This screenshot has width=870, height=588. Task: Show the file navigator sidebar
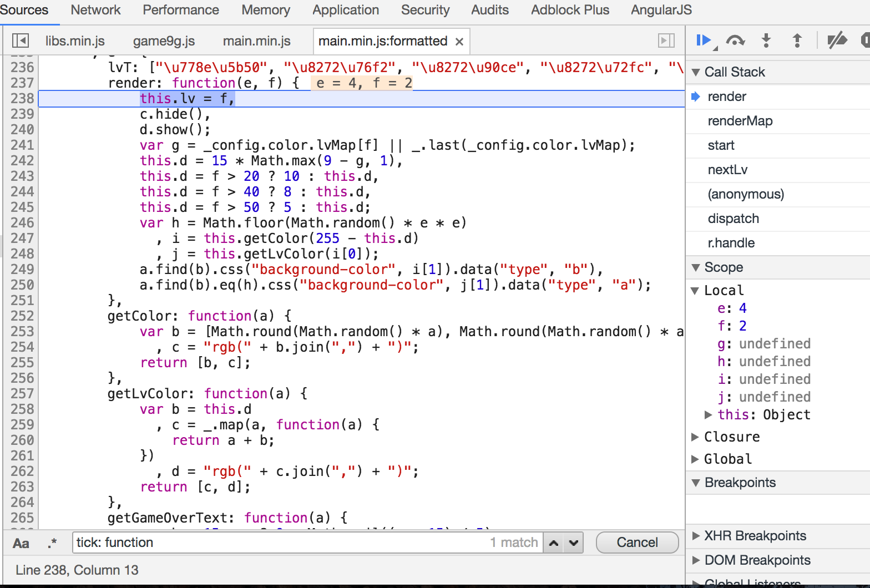(x=21, y=40)
